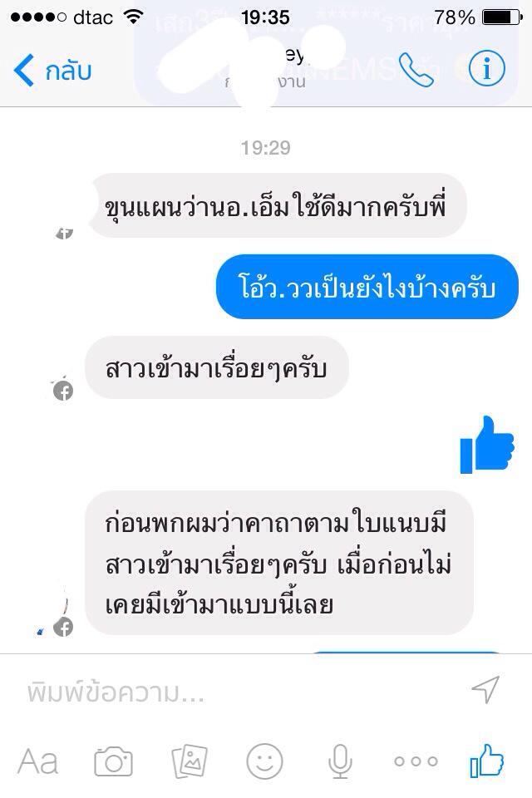Tap sender avatar beside last message
Image resolution: width=532 pixels, height=798 pixels.
(62, 626)
